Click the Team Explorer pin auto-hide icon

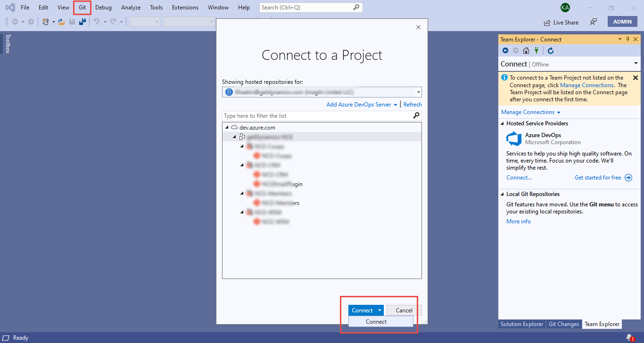[x=627, y=39]
